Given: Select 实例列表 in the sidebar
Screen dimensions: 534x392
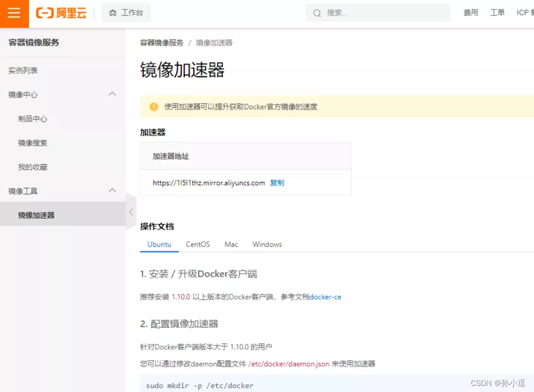Looking at the screenshot, I should tap(22, 70).
